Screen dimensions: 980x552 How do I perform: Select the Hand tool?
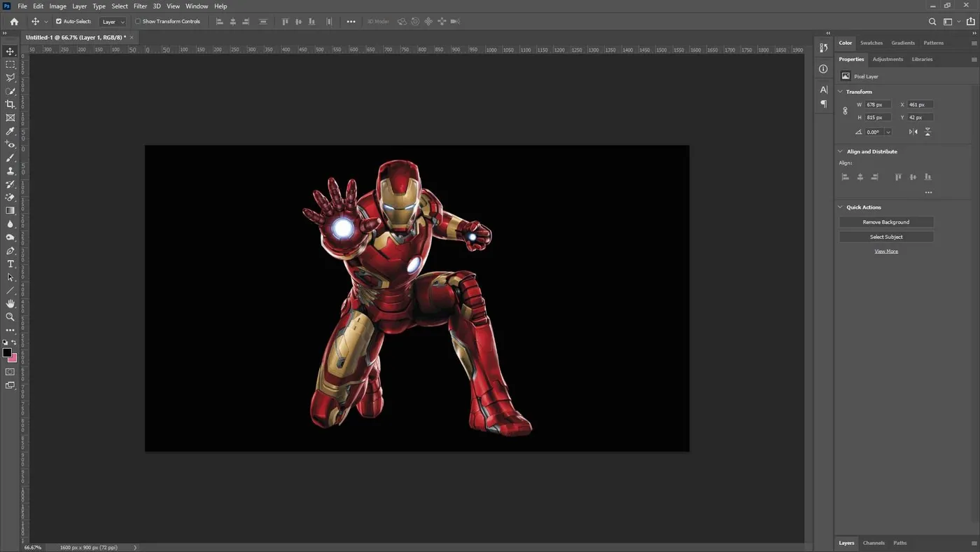point(10,304)
